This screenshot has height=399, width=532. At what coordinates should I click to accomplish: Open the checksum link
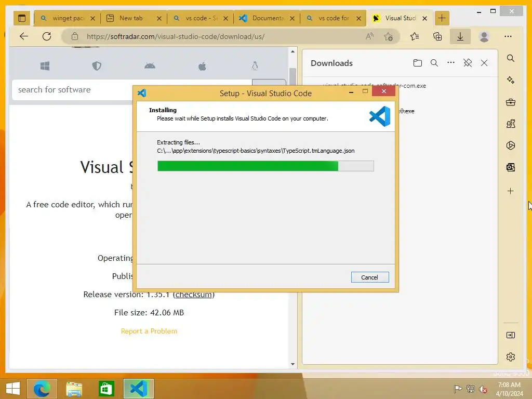(194, 295)
